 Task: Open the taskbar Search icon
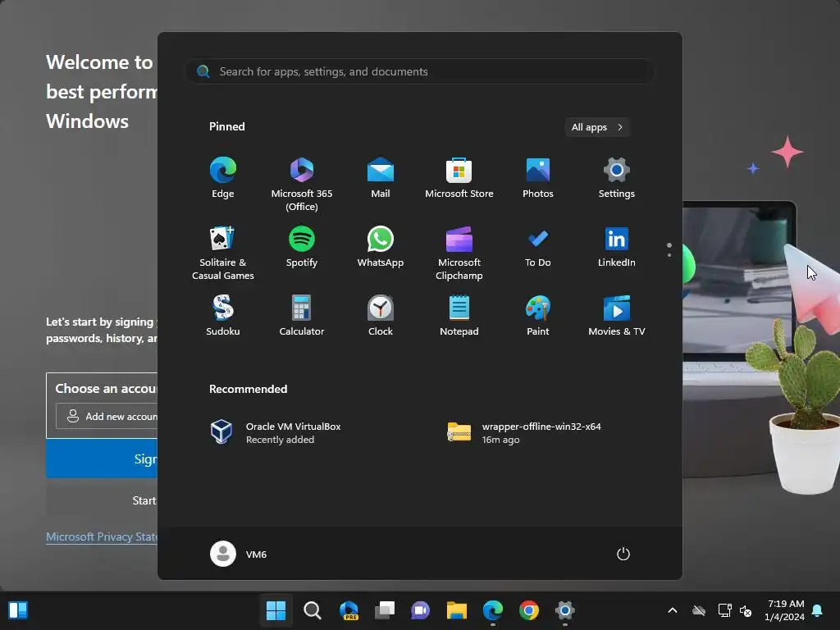tap(313, 610)
